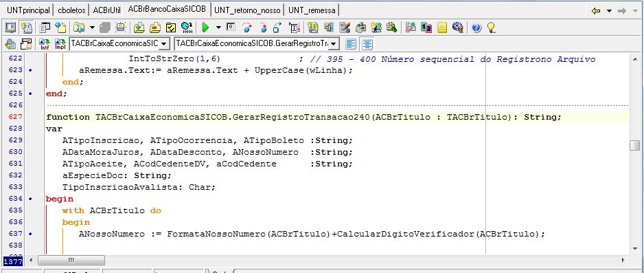Screen dimensions: 644x273
Task: Click the vertical scrollbar thumb
Action: 634,146
